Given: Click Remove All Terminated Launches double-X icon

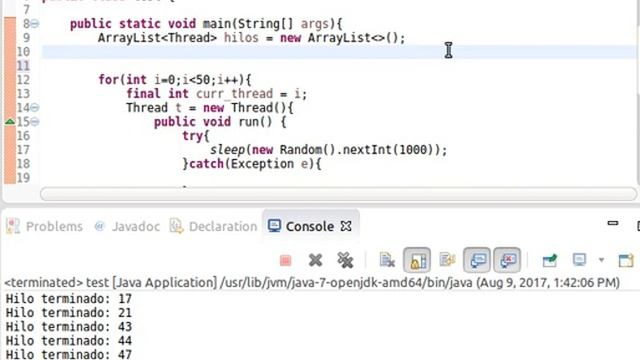Looking at the screenshot, I should click(345, 260).
